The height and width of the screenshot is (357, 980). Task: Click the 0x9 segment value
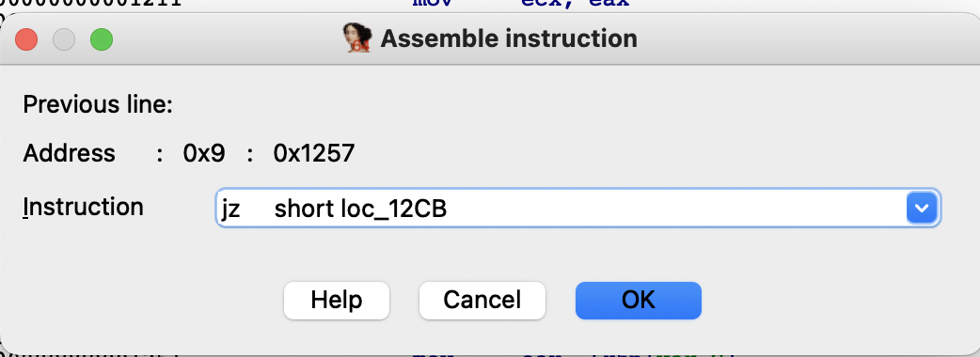(204, 153)
